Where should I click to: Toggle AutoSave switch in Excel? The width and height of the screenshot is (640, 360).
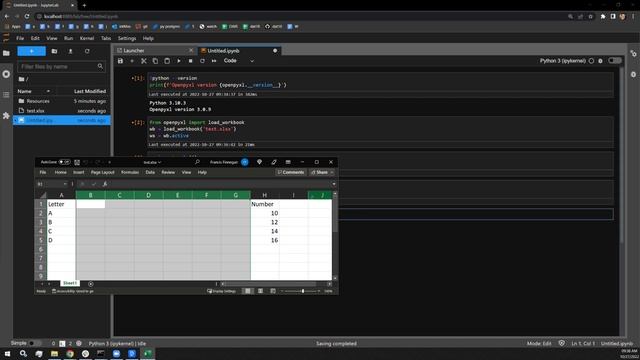click(x=64, y=162)
